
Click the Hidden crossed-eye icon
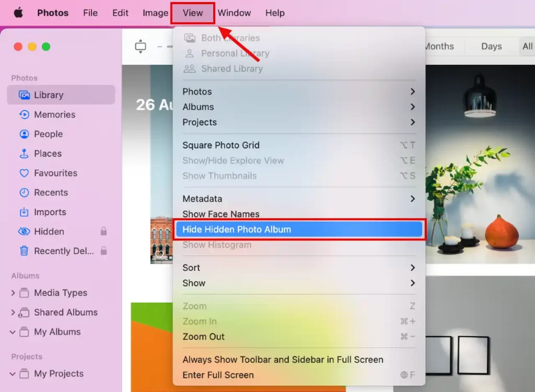tap(24, 232)
